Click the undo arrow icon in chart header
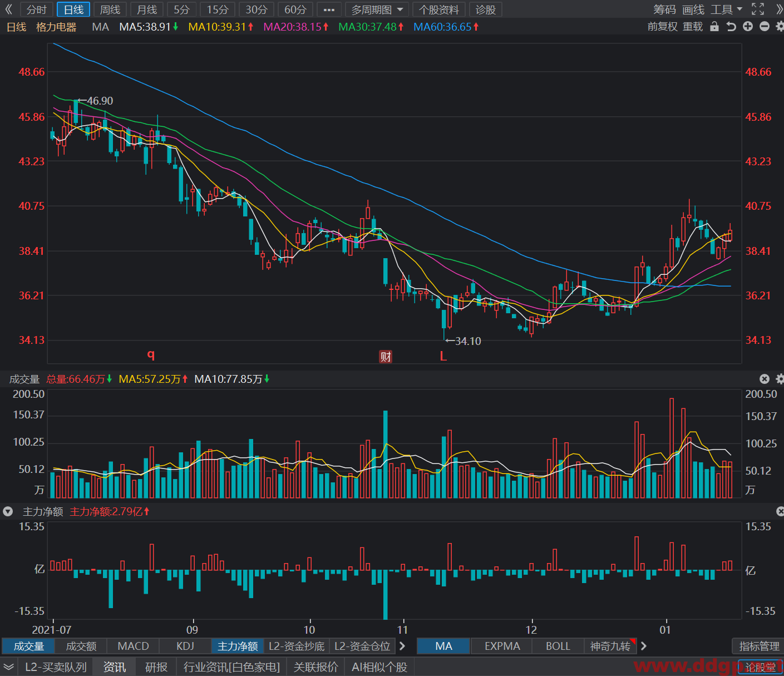Screen dimensions: 784x676 (x=731, y=27)
